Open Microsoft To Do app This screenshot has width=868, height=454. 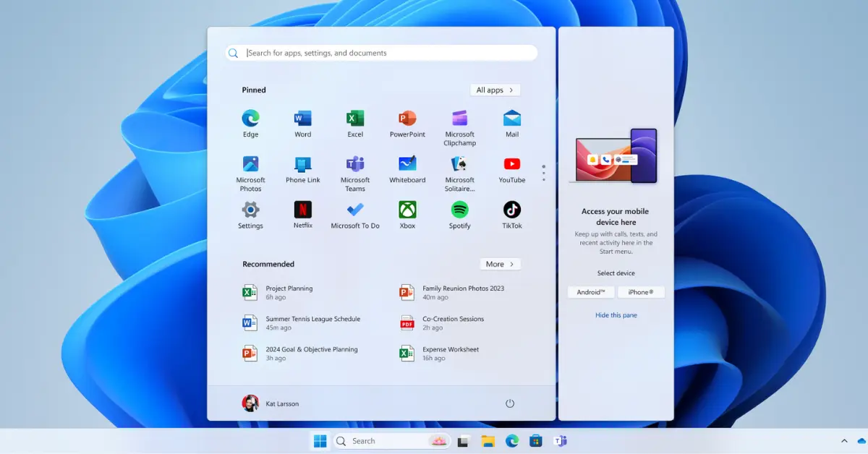point(355,210)
